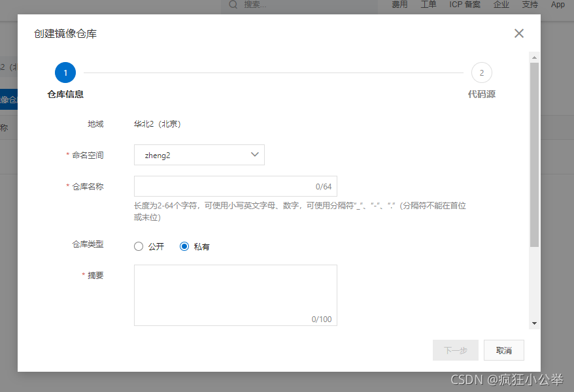Close the 创建镜像仓库 dialog
This screenshot has height=392, width=574.
coord(518,33)
